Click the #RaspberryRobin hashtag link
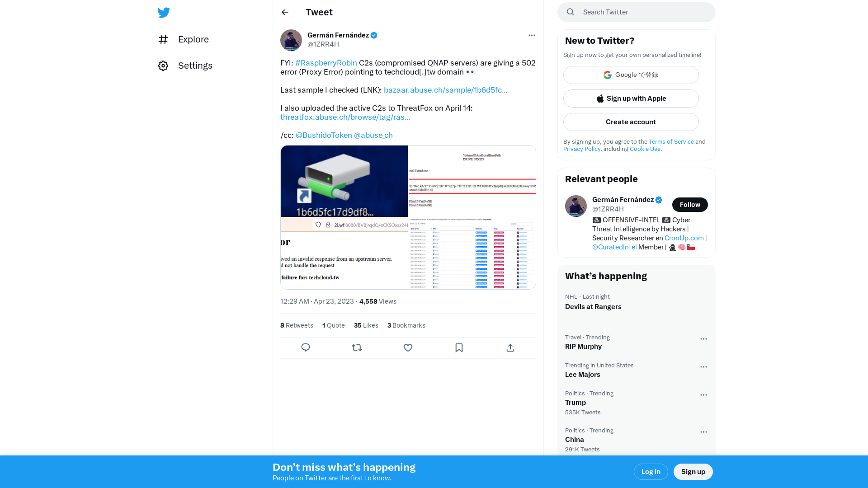The image size is (868, 488). point(326,62)
